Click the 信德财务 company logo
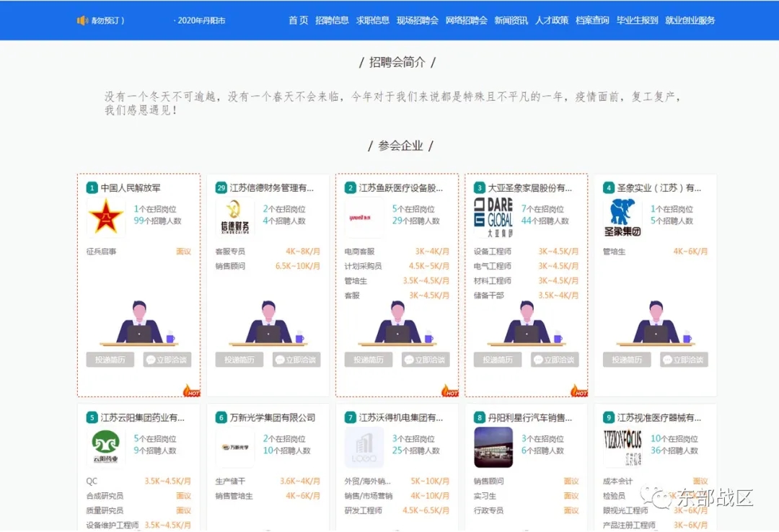This screenshot has width=779, height=532. point(234,218)
